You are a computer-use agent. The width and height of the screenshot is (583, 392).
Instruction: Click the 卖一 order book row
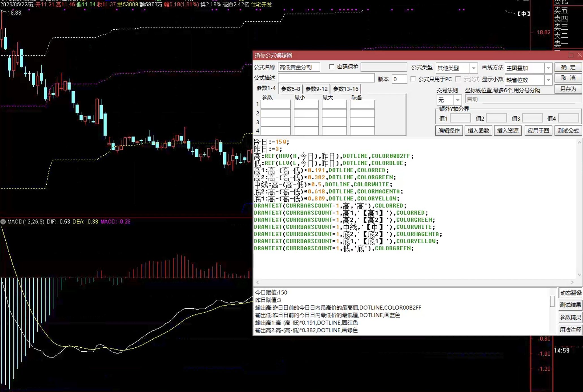(x=561, y=44)
